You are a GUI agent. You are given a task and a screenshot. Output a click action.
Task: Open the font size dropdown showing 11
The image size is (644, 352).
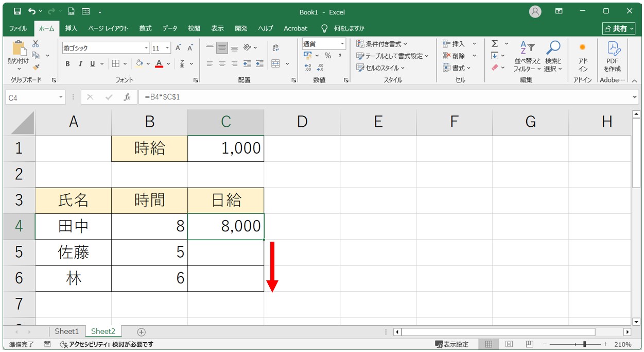coord(168,48)
